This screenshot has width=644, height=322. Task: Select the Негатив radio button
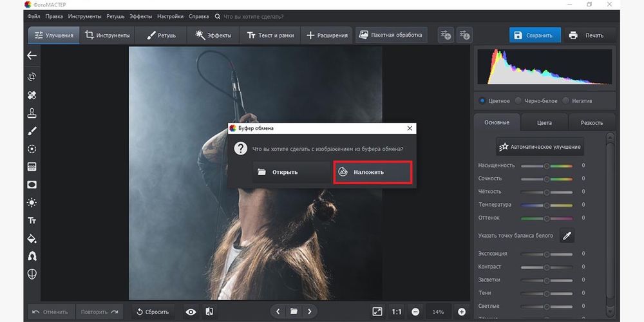pyautogui.click(x=565, y=101)
